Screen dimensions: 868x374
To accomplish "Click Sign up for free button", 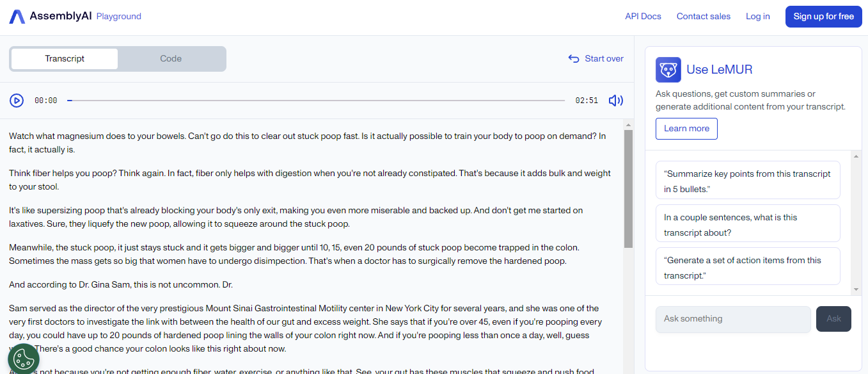I will tap(823, 16).
